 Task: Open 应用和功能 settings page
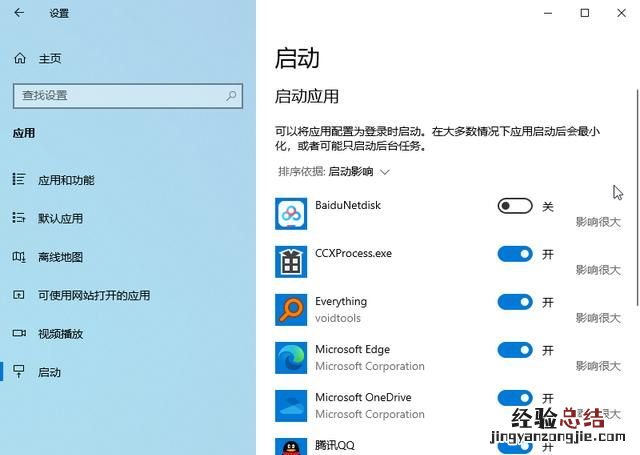(x=66, y=180)
